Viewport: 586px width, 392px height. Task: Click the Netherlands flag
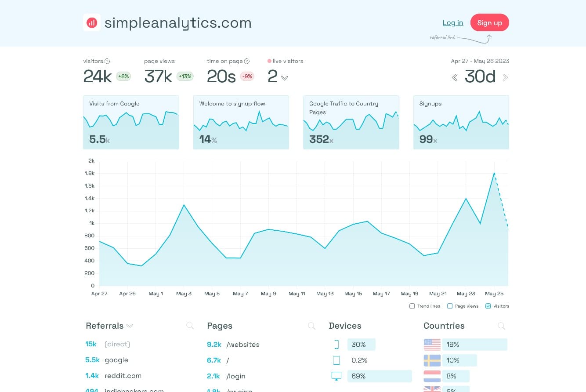tap(432, 376)
